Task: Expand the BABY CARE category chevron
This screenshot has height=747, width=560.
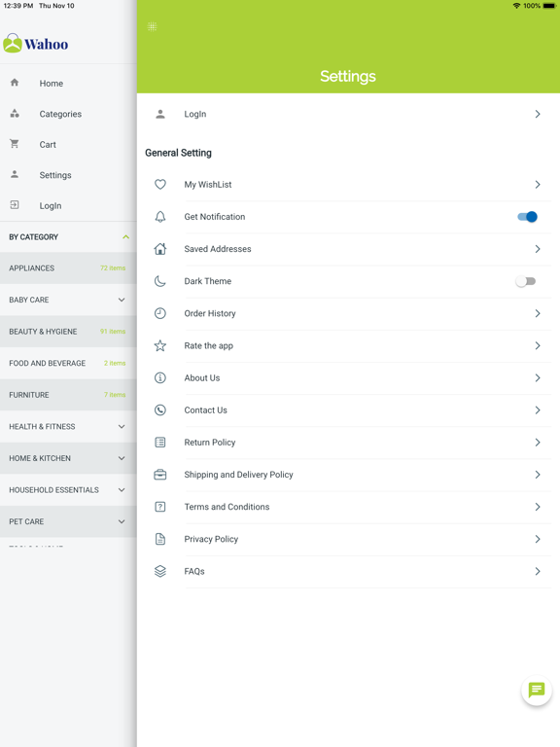Action: 122,300
